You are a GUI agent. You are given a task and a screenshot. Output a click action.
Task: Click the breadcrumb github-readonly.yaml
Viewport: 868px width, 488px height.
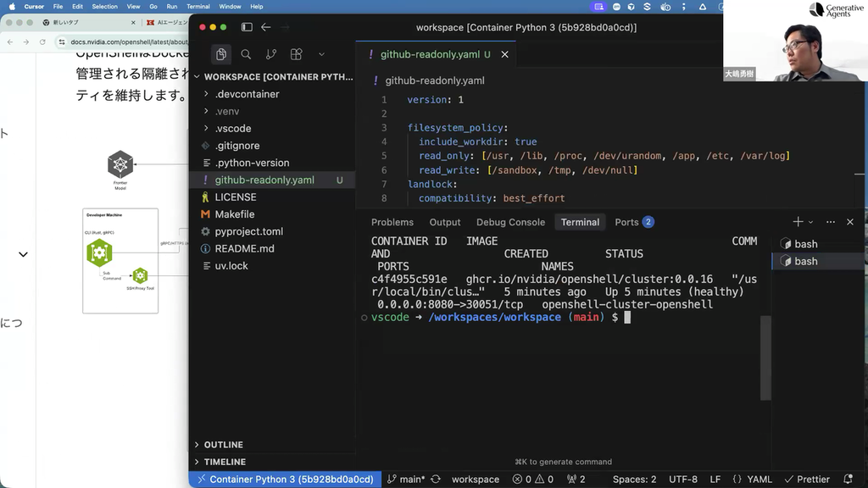pyautogui.click(x=435, y=80)
